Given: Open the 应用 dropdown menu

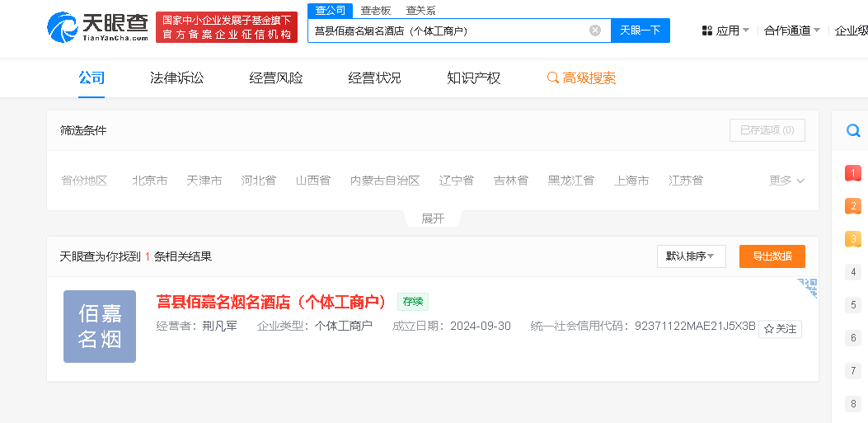Looking at the screenshot, I should coord(725,31).
